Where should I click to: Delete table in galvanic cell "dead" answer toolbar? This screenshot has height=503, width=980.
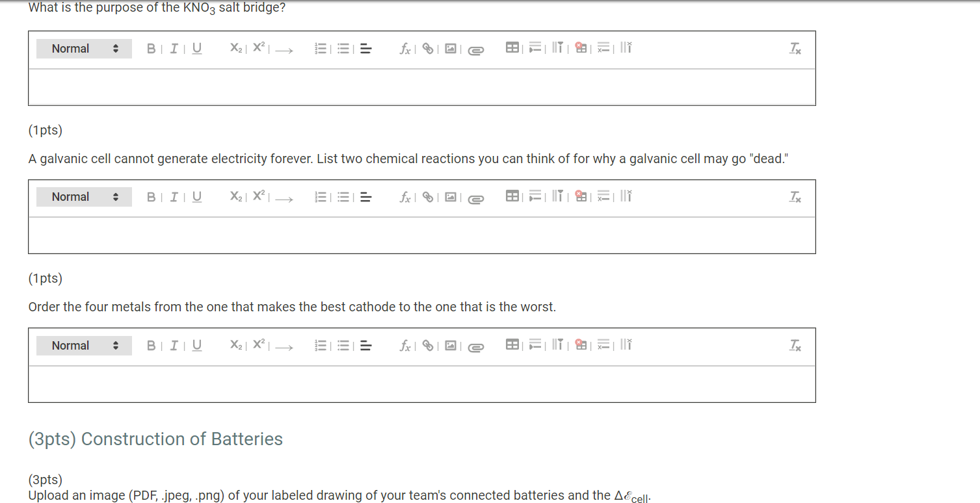tap(581, 196)
